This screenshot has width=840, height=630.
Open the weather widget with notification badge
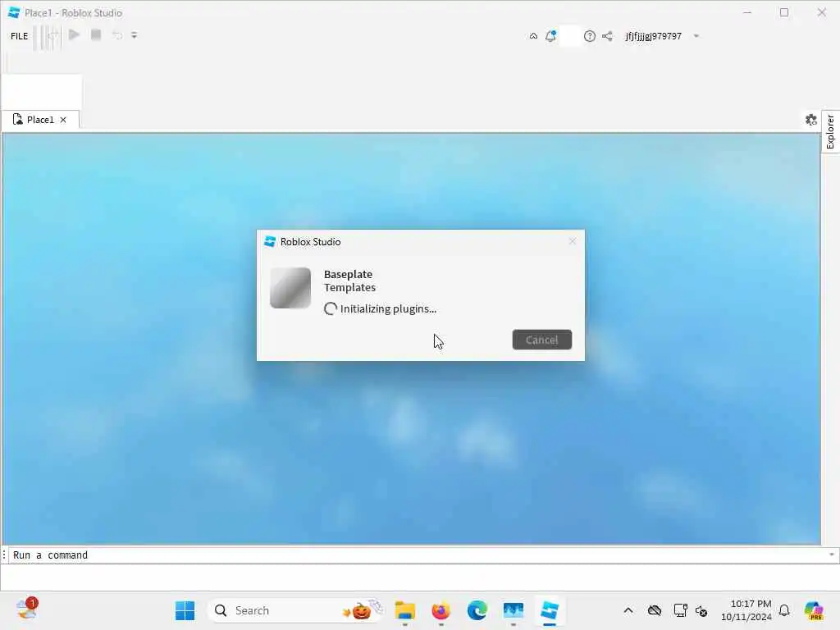27,609
